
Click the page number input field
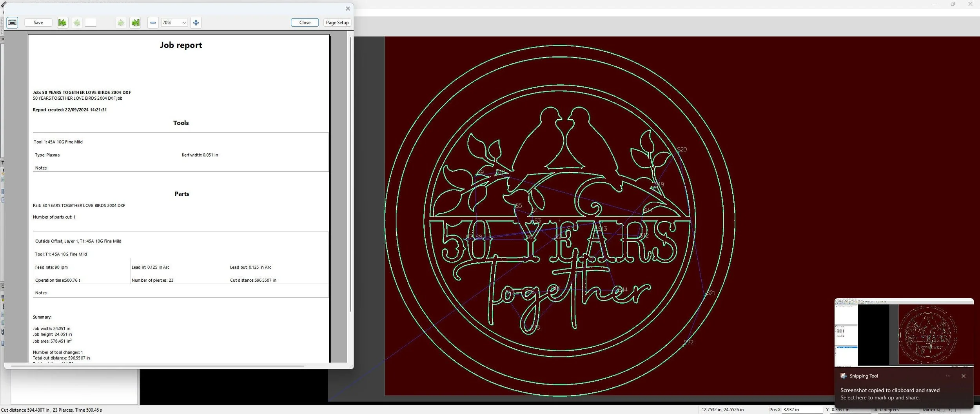[91, 22]
